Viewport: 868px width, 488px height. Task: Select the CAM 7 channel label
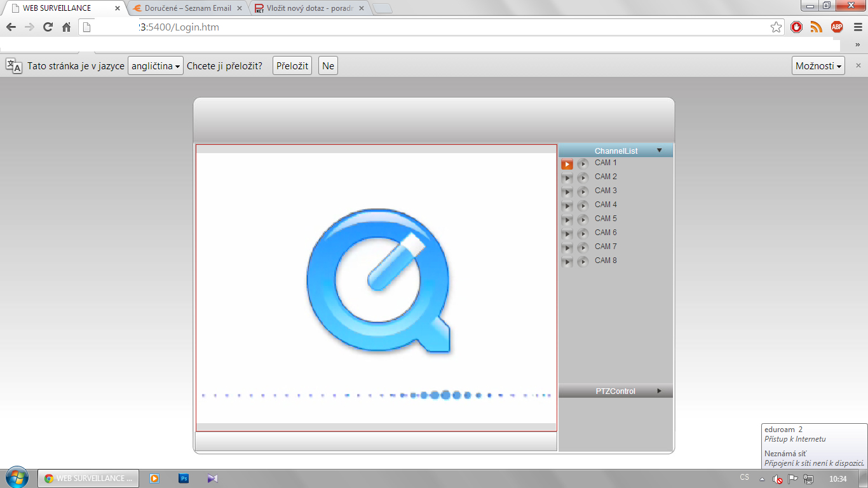(x=606, y=247)
